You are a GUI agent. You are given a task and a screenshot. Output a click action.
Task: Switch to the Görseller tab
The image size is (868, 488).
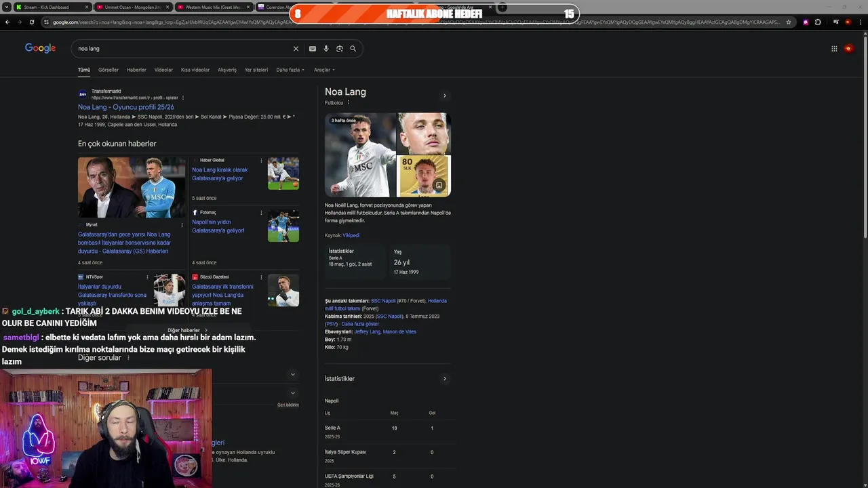point(108,70)
